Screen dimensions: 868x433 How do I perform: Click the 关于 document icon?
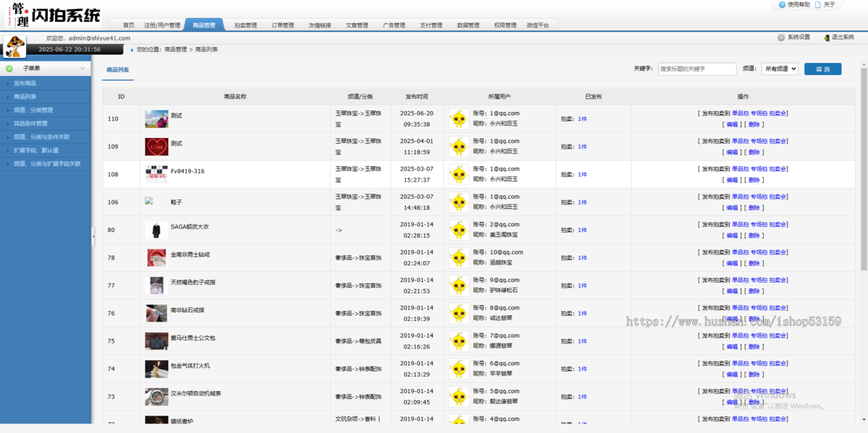click(818, 4)
